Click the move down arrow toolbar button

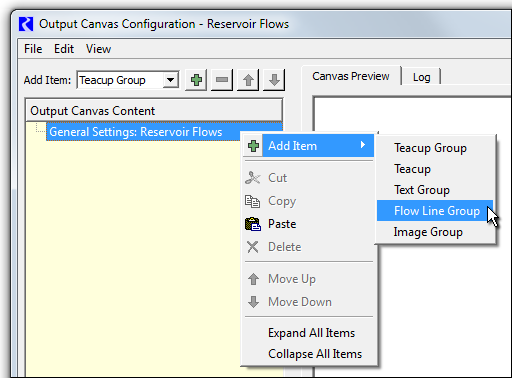pos(274,80)
